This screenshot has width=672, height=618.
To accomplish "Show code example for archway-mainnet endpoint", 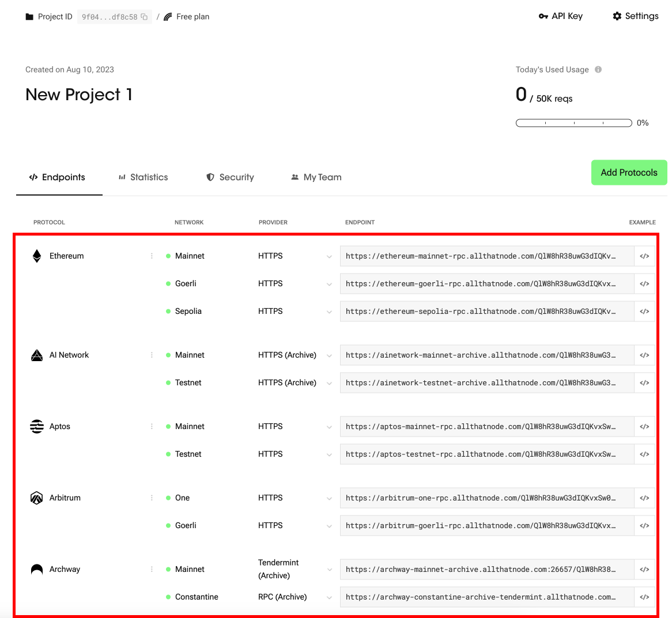I will tap(644, 569).
